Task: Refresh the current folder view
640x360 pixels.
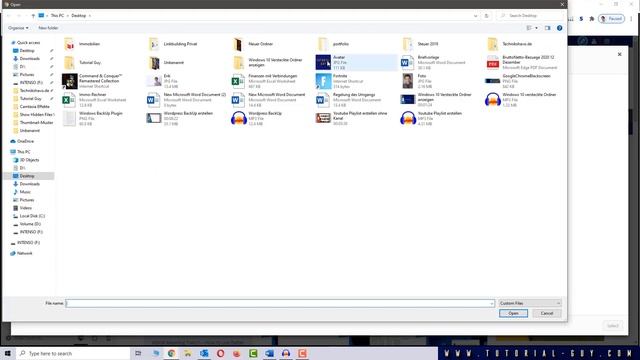Action: 487,16
